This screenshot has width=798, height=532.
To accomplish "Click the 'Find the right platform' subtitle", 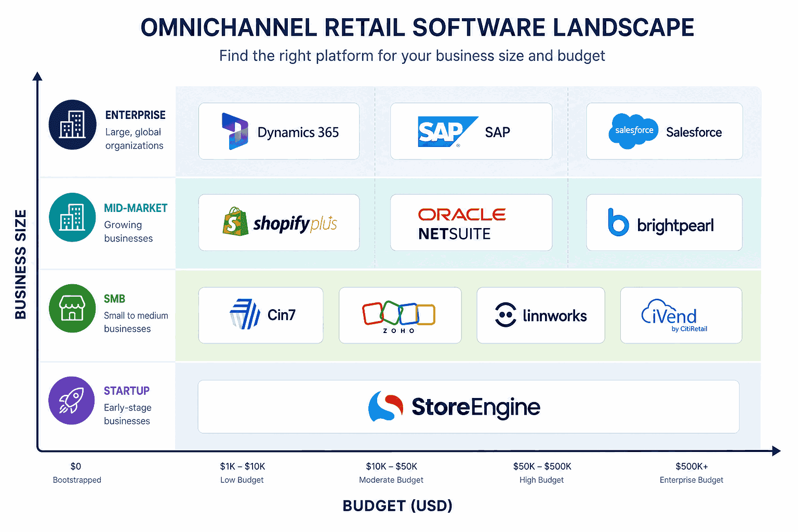I will click(x=412, y=56).
